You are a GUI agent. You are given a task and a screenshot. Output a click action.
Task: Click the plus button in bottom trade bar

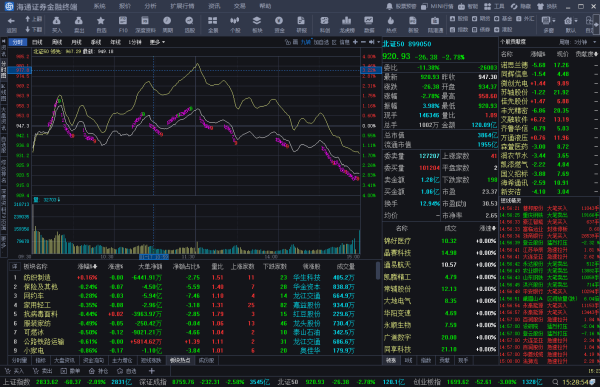point(152,371)
